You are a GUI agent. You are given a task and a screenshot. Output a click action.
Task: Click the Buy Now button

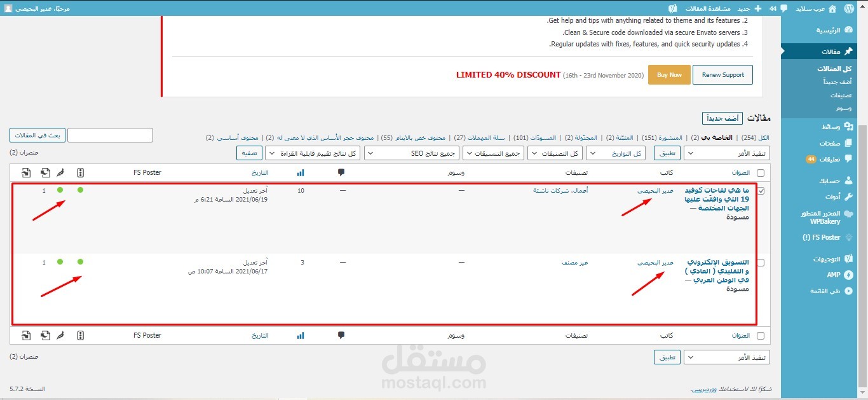(669, 74)
